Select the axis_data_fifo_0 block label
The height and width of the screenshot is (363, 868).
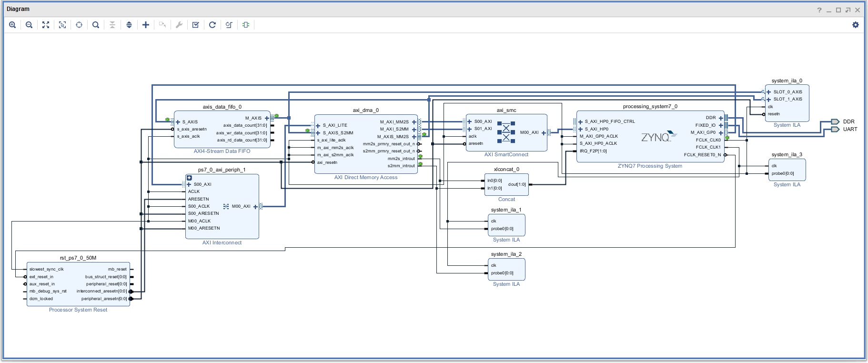pos(222,107)
